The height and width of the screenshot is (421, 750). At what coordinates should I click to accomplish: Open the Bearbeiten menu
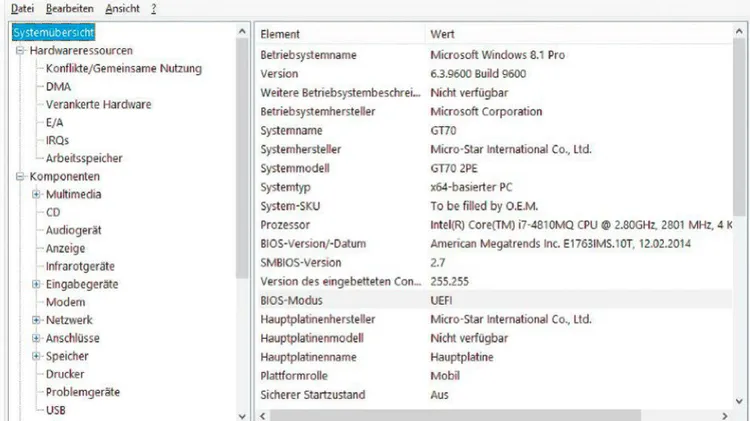[x=70, y=9]
